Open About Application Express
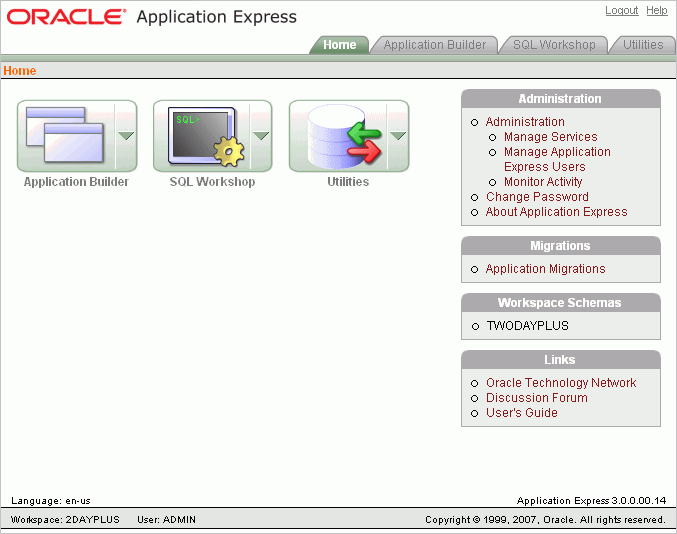Viewport: 677px width, 534px height. pyautogui.click(x=556, y=212)
